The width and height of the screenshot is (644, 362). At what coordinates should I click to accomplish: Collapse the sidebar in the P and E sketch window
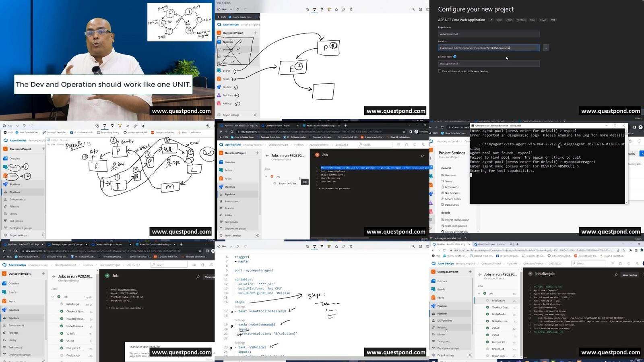pyautogui.click(x=255, y=115)
